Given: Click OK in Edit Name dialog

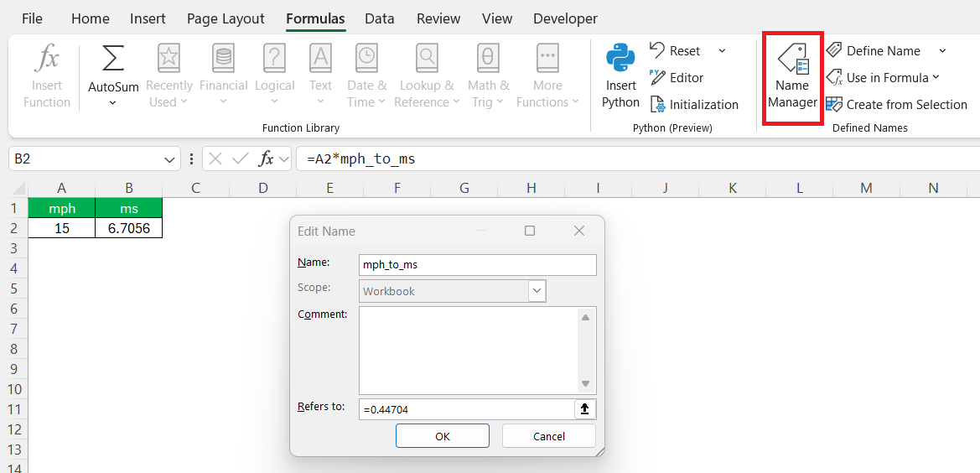Looking at the screenshot, I should tap(443, 436).
